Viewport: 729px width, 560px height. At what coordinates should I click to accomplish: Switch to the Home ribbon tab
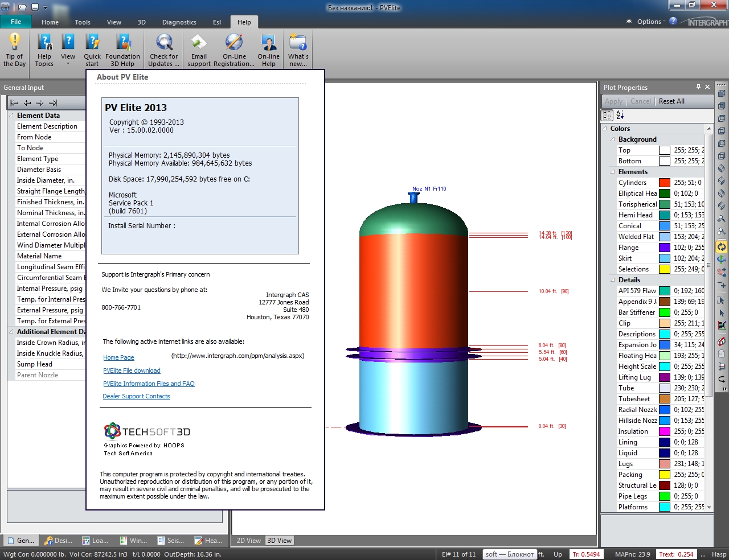click(50, 22)
